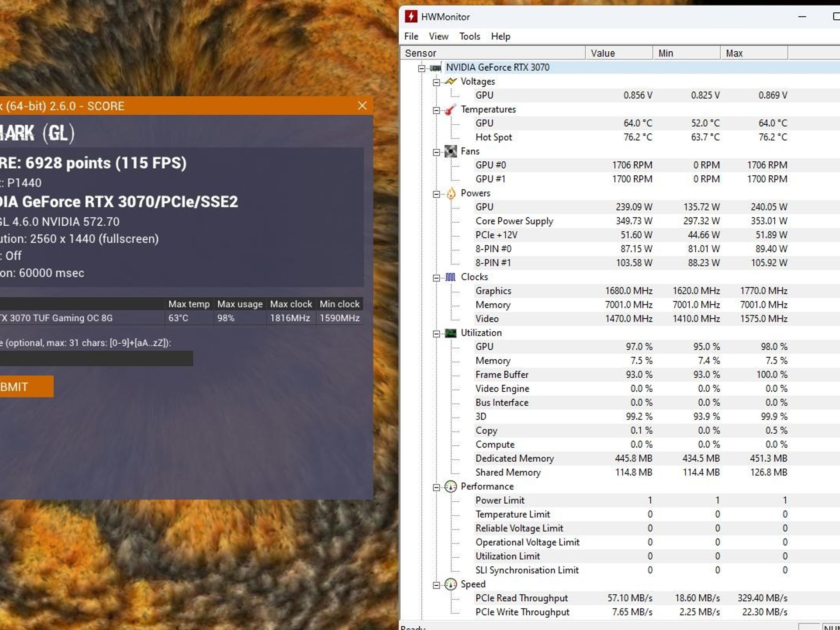Screen dimensions: 840x630
Task: Click the Clocks waveform icon
Action: pyautogui.click(x=450, y=277)
